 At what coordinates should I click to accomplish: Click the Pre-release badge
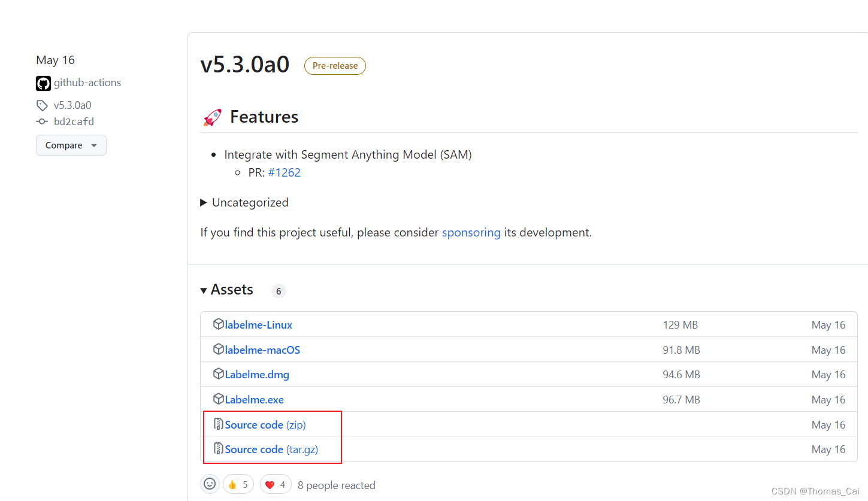(x=335, y=66)
